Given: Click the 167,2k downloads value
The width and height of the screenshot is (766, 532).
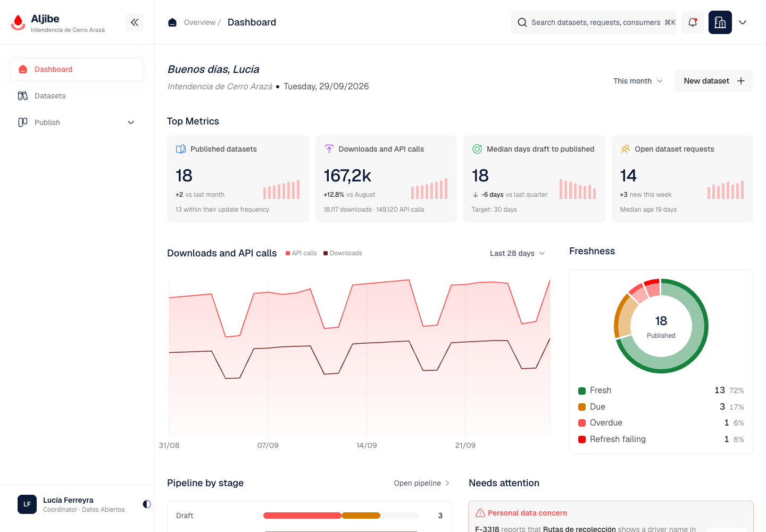Looking at the screenshot, I should (x=347, y=176).
